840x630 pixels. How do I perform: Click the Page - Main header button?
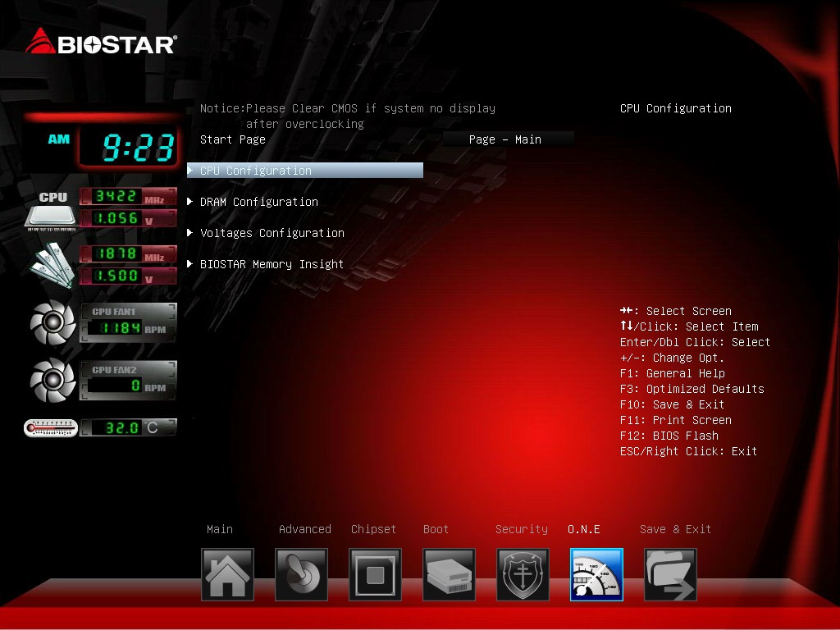click(x=505, y=139)
